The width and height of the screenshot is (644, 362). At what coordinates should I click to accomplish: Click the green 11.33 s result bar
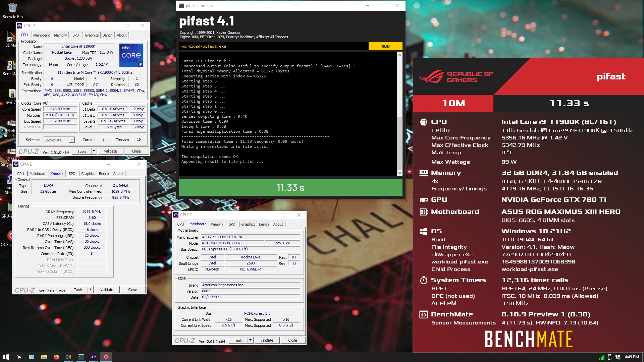pyautogui.click(x=290, y=187)
